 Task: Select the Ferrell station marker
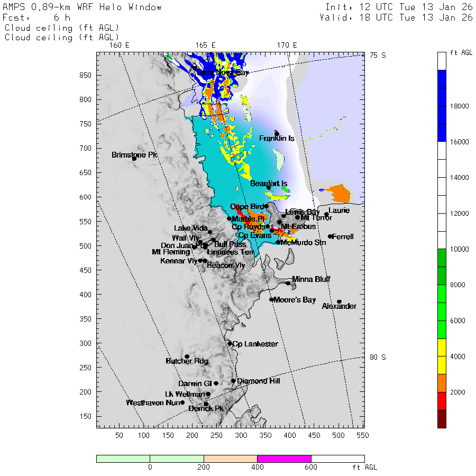[x=330, y=236]
